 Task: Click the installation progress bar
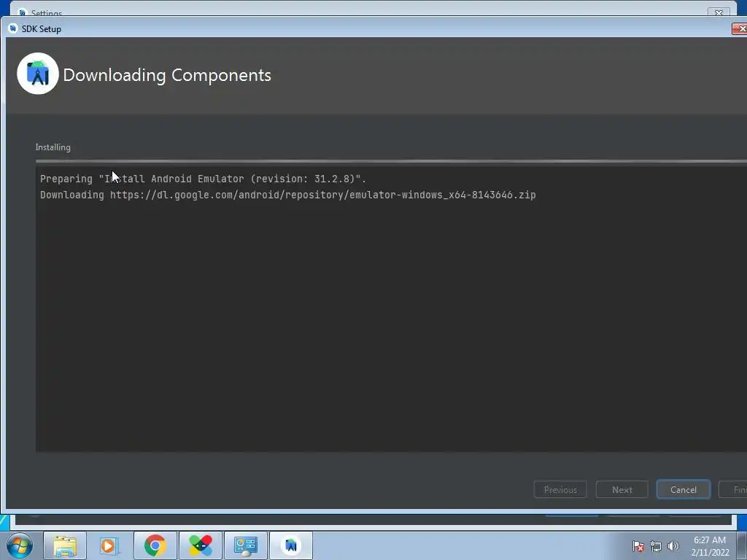click(x=391, y=161)
